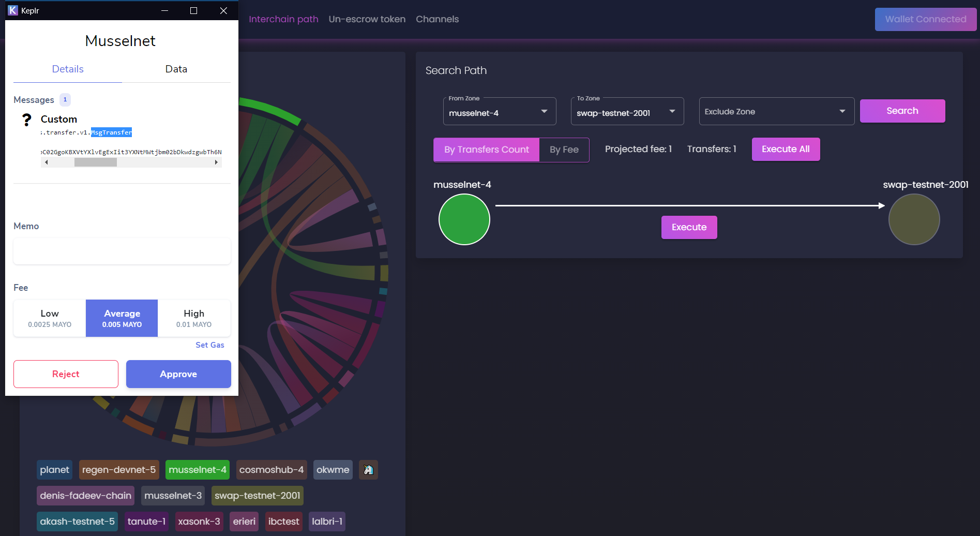The width and height of the screenshot is (980, 536).
Task: Click the green musselnet-4 node circle
Action: [x=464, y=219]
